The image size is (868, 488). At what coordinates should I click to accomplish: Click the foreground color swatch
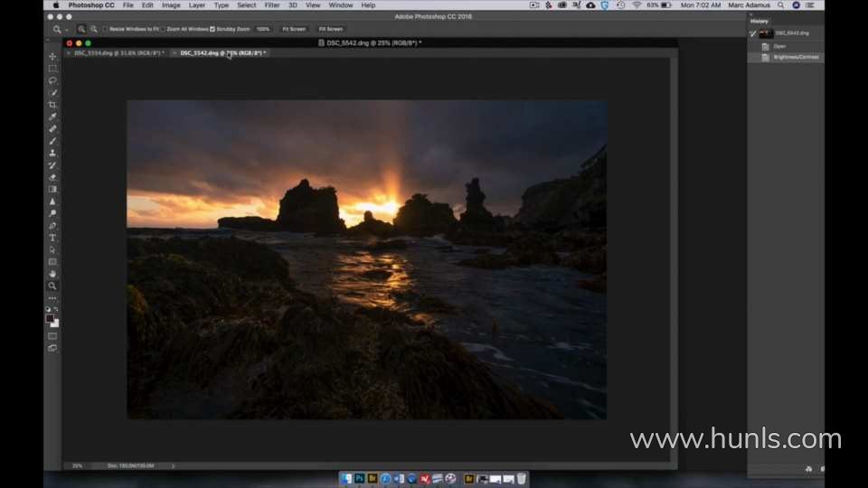pos(51,318)
